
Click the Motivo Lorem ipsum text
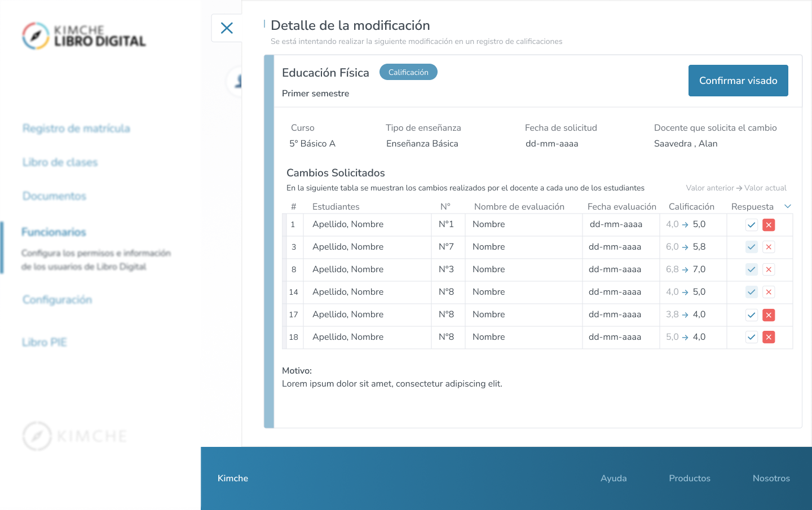tap(392, 384)
